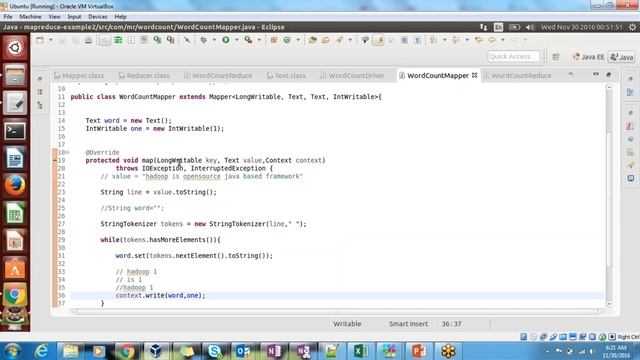Open the External Tools dropdown arrow

(259, 40)
